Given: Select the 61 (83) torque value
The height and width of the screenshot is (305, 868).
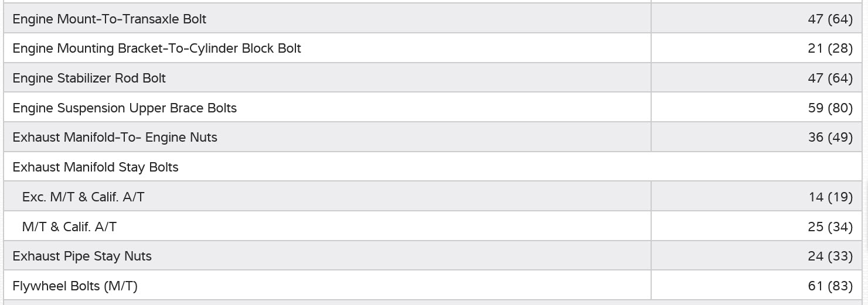Looking at the screenshot, I should click(829, 286).
